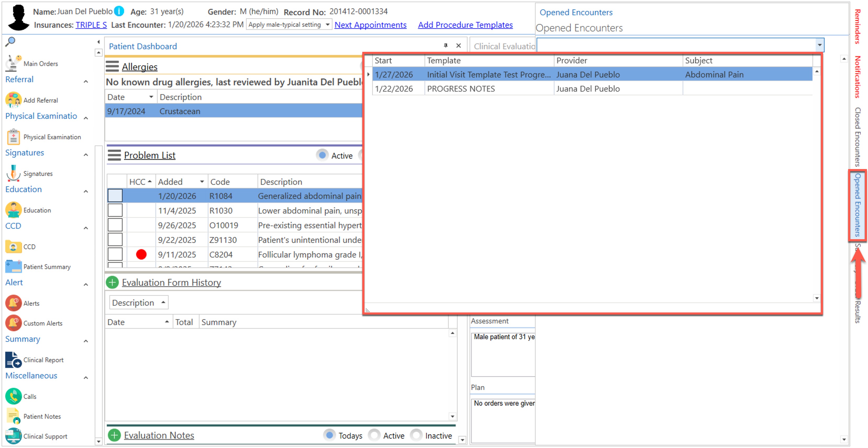Viewport: 868px width, 448px height.
Task: Open the TRIPLE S insurance link
Action: [91, 25]
